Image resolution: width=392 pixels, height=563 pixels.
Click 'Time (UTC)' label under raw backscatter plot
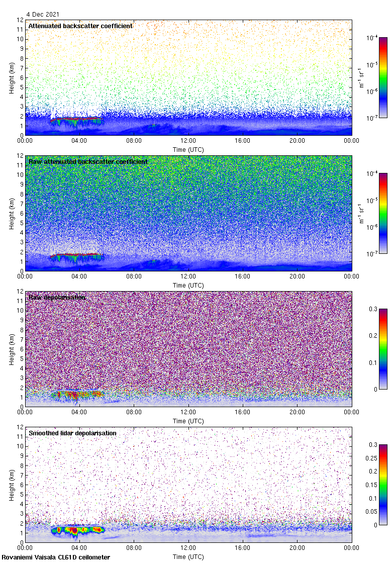[x=188, y=286]
